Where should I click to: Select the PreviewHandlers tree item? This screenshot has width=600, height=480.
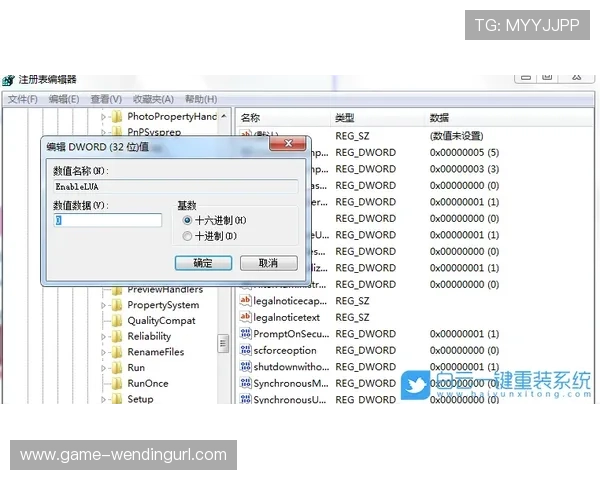tap(165, 290)
